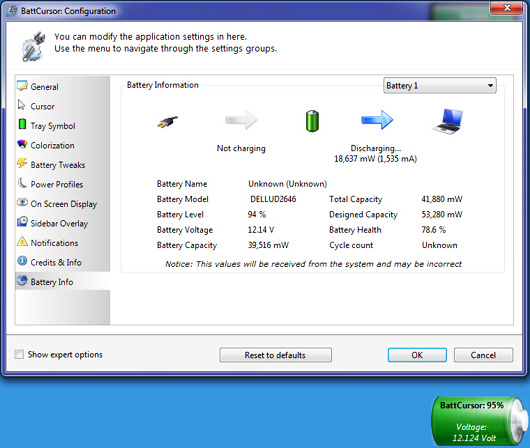Confirm settings with the OK button
Image resolution: width=530 pixels, height=448 pixels.
(417, 355)
